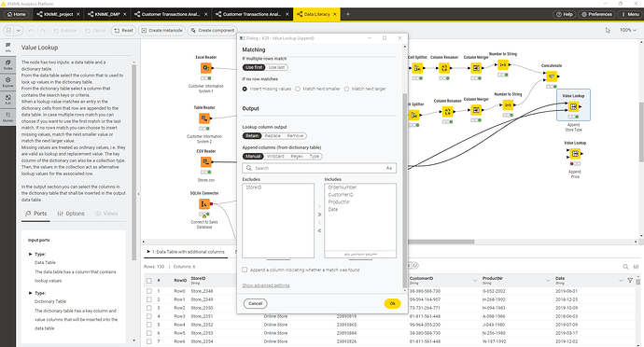Image resolution: width=644 pixels, height=347 pixels.
Task: Tick the checkbox for table row 1
Action: [x=149, y=291]
